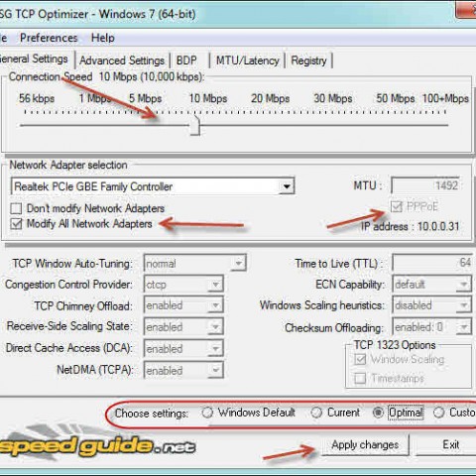The width and height of the screenshot is (476, 476).
Task: Open the BDP tab
Action: [186, 60]
